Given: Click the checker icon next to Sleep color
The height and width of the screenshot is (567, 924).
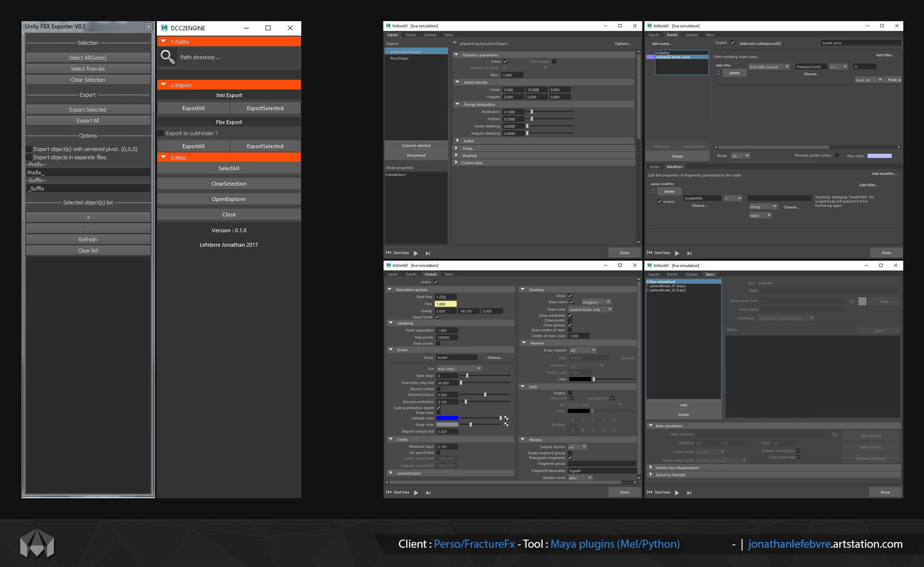Looking at the screenshot, I should pos(506,424).
